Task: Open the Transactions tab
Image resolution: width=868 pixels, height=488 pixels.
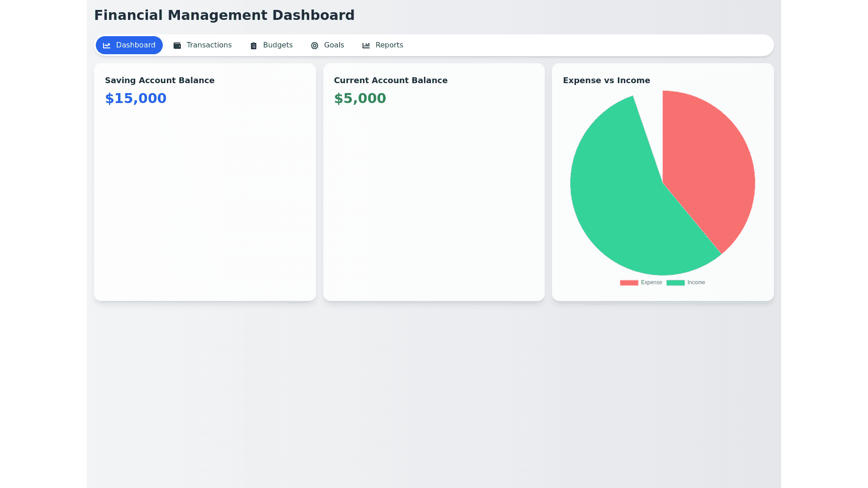Action: tap(209, 45)
